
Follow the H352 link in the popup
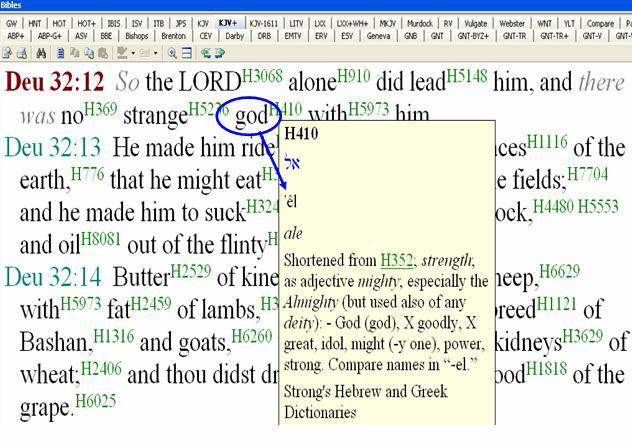coord(397,260)
